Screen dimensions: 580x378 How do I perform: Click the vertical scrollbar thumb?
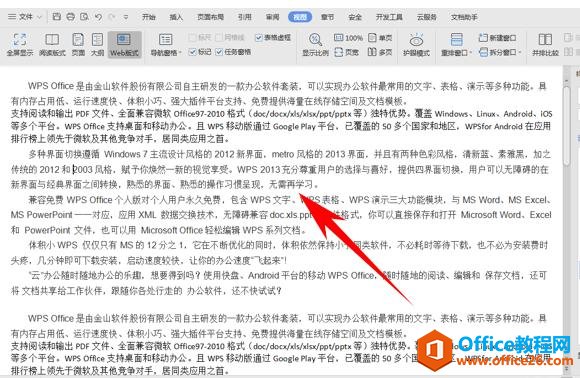pyautogui.click(x=567, y=126)
